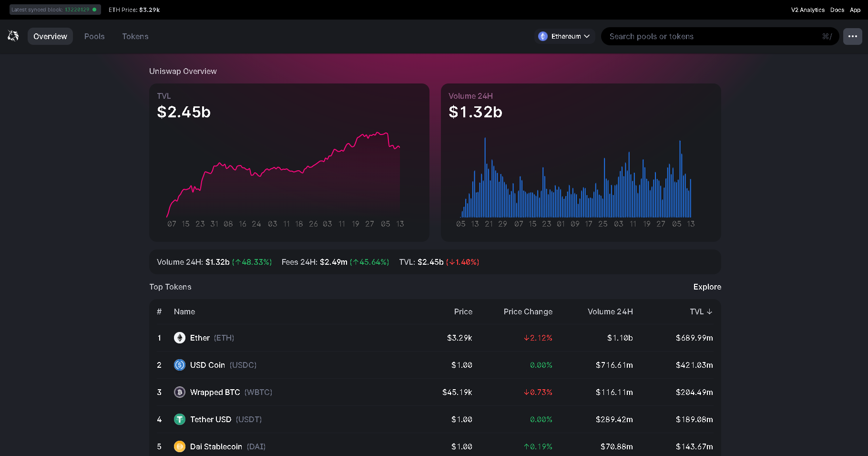Click the 48.33% volume change figure
This screenshot has height=456, width=868.
click(x=252, y=262)
